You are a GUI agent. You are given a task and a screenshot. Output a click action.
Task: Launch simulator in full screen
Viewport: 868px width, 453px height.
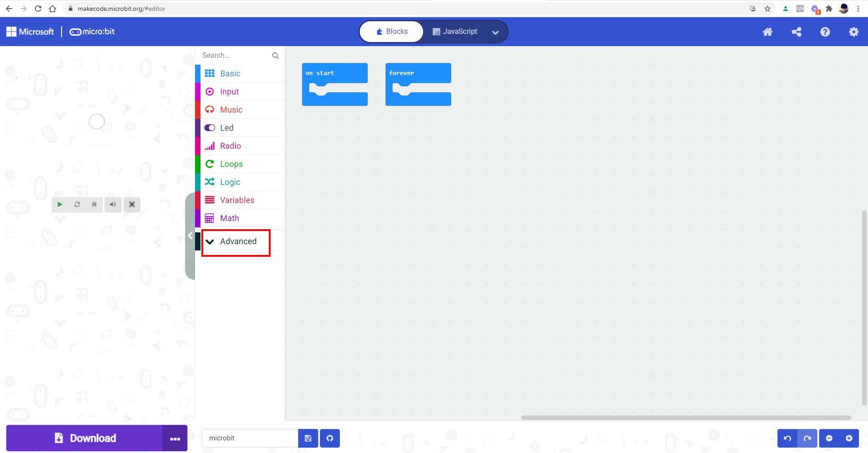tap(132, 204)
